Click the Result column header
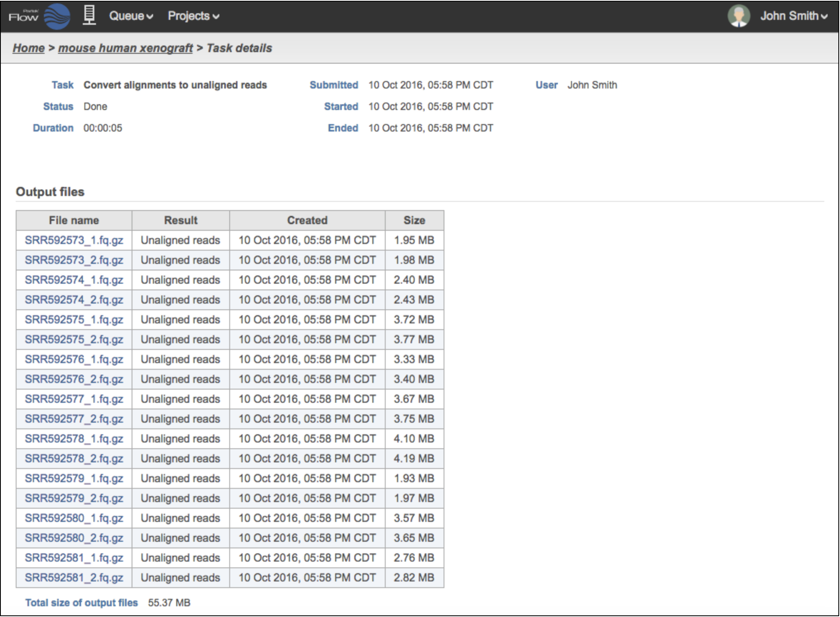The width and height of the screenshot is (840, 617). pos(180,220)
